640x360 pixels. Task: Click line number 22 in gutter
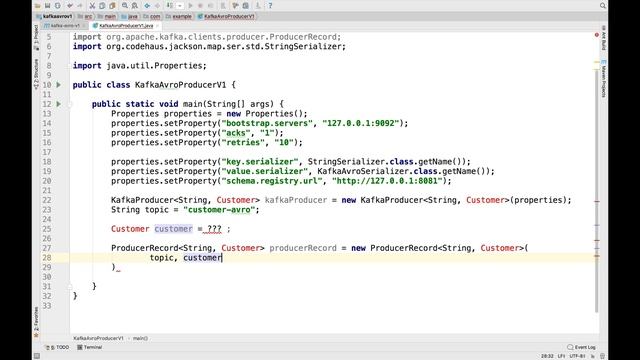pos(47,200)
